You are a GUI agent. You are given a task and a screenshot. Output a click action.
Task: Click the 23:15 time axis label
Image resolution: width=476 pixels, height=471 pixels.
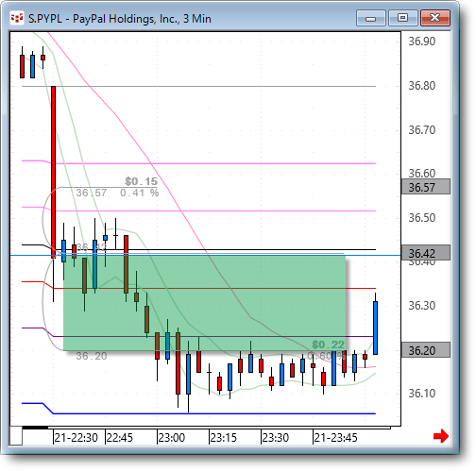click(224, 438)
